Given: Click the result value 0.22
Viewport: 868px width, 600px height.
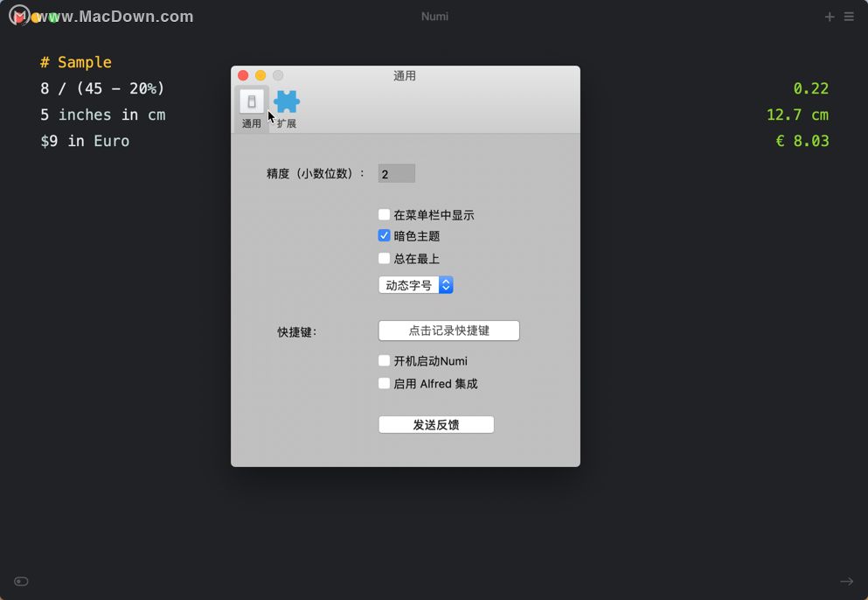Looking at the screenshot, I should 810,88.
